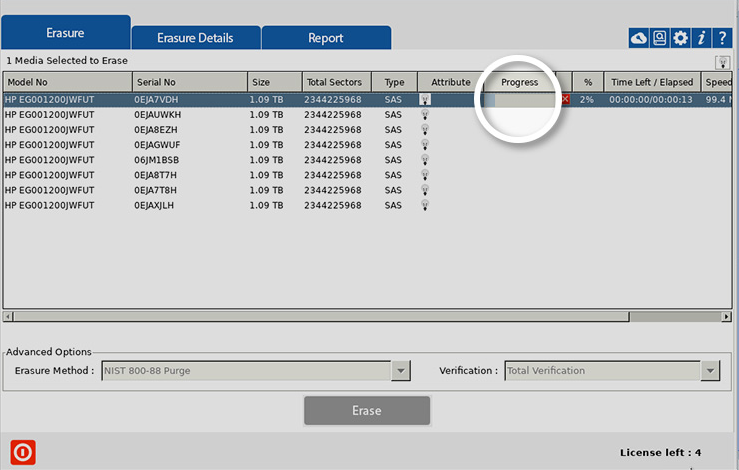Open the cloud connection icon
The height and width of the screenshot is (470, 739).
point(639,38)
